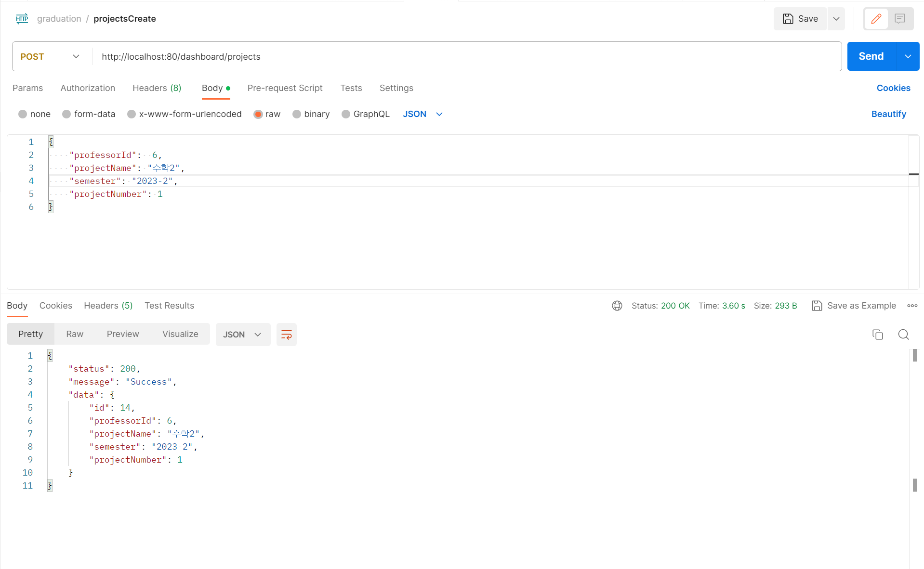
Task: Select the GraphQL body type
Action: [346, 114]
